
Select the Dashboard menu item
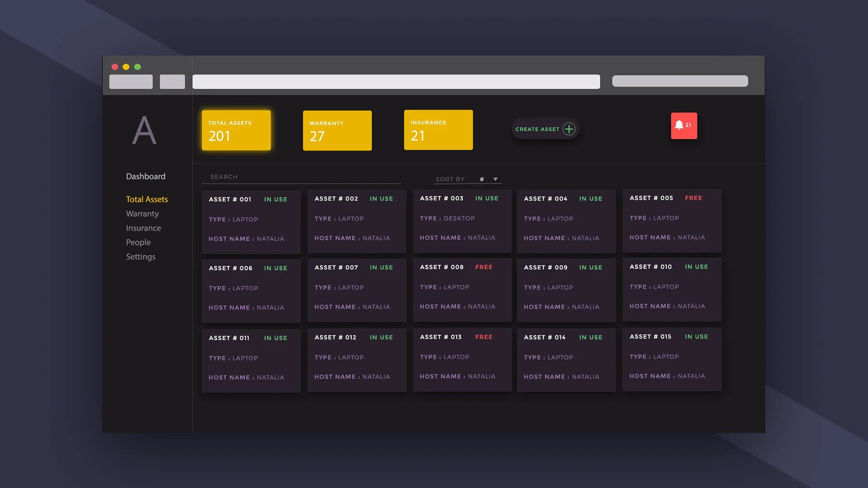coord(146,176)
